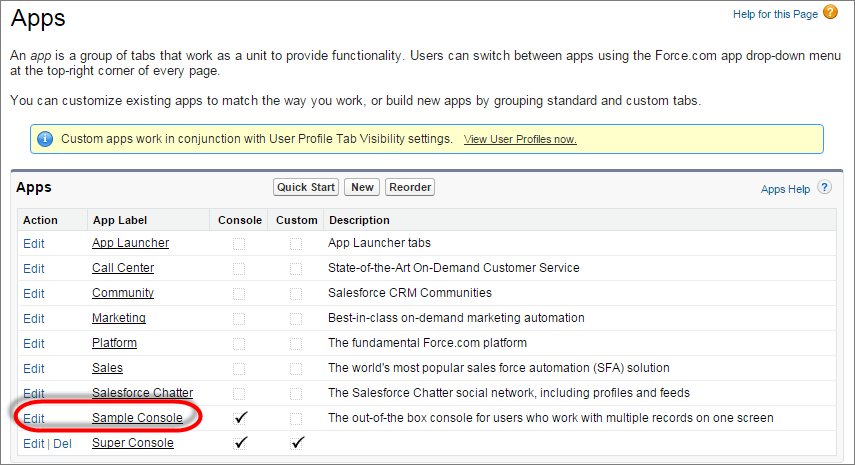Click description 'Salesforce CRM Communities'
The width and height of the screenshot is (855, 465).
point(410,293)
